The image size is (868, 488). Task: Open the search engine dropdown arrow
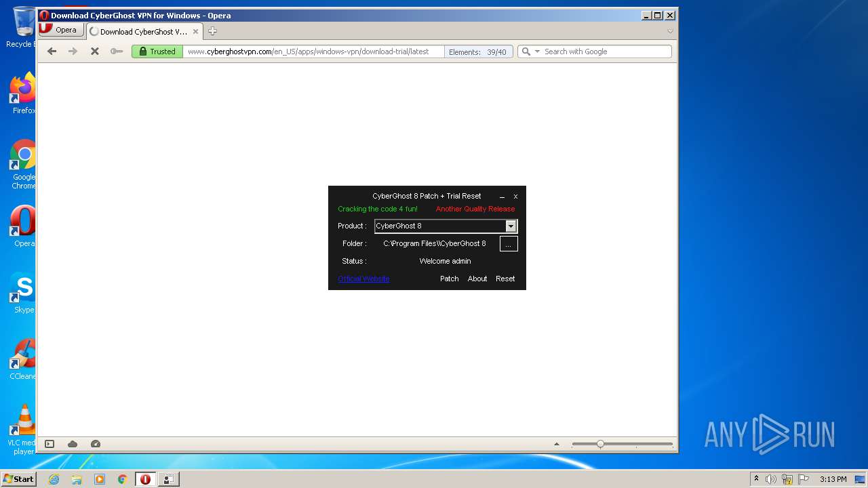(x=537, y=52)
